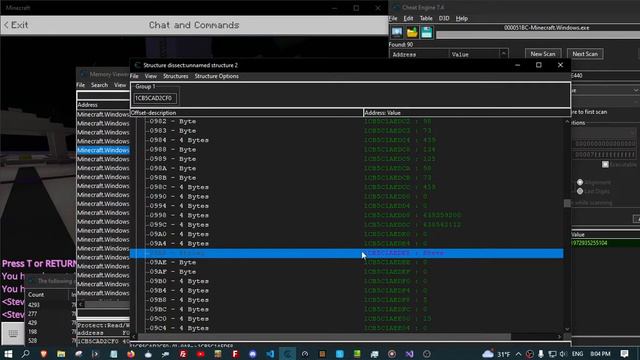640x360 pixels.
Task: Open Cheat Engine Edit menu
Action: tap(408, 18)
